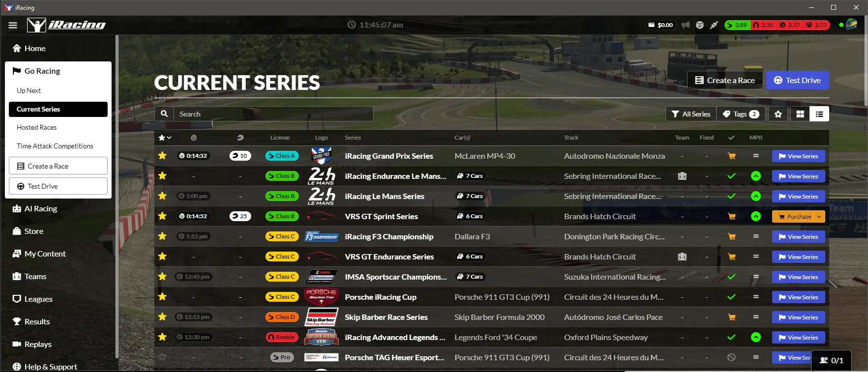Image resolution: width=868 pixels, height=372 pixels.
Task: Switch to grid view layout
Action: [x=800, y=114]
